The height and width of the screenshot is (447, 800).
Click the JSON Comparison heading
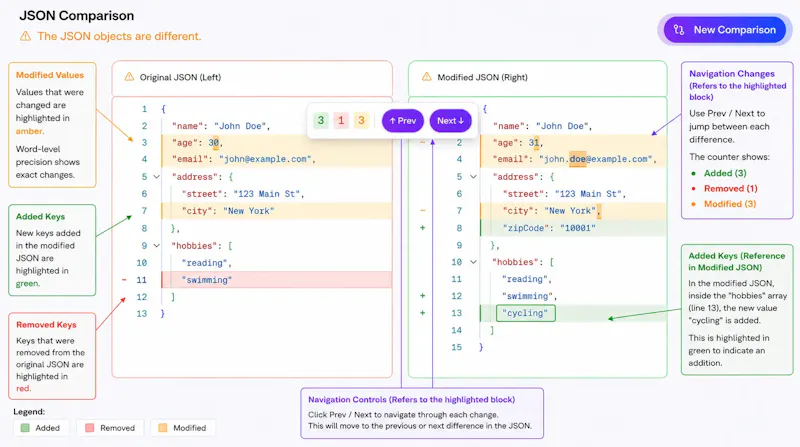point(77,15)
